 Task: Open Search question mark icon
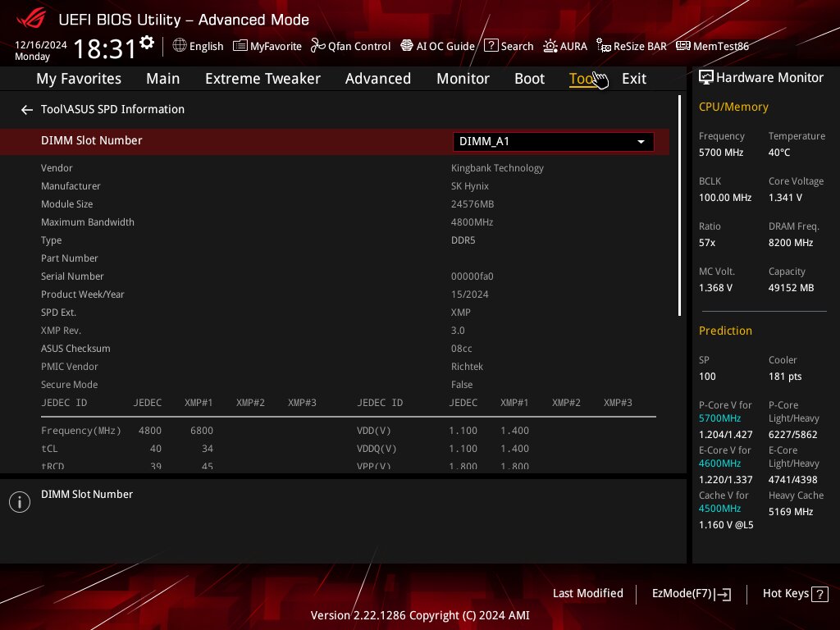click(x=491, y=46)
